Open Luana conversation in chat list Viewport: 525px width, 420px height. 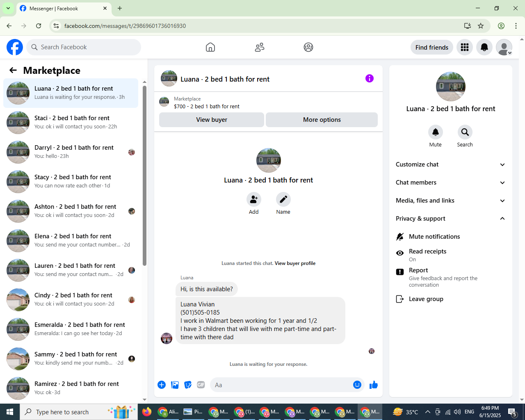pyautogui.click(x=71, y=93)
